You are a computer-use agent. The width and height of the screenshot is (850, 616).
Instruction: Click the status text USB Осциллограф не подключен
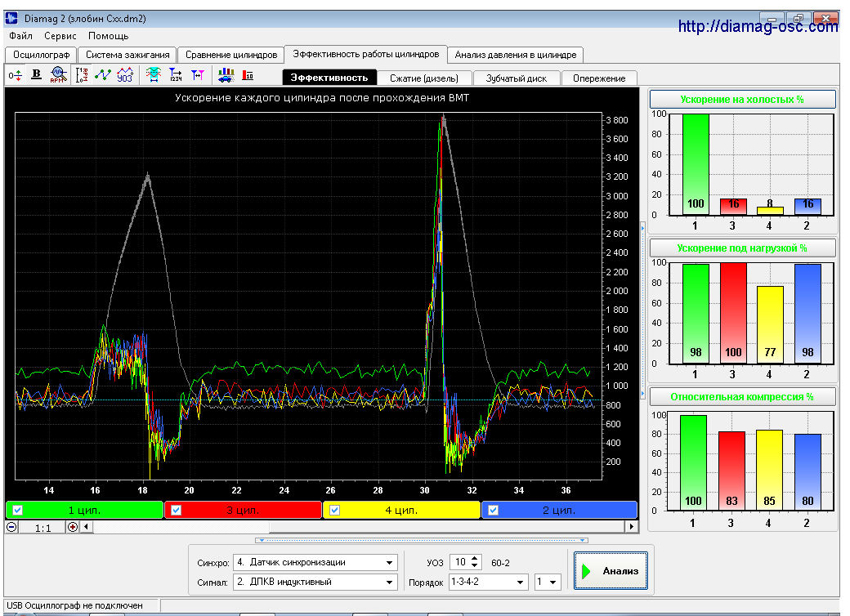(x=75, y=605)
